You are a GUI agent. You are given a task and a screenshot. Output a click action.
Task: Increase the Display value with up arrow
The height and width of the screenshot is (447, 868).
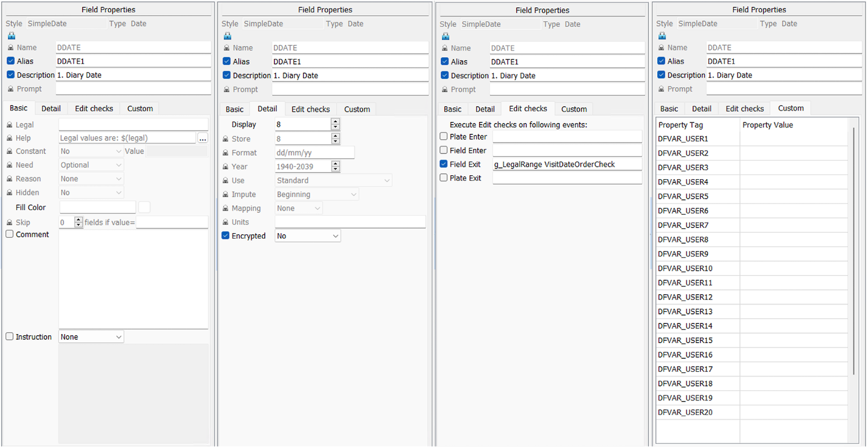[336, 121]
